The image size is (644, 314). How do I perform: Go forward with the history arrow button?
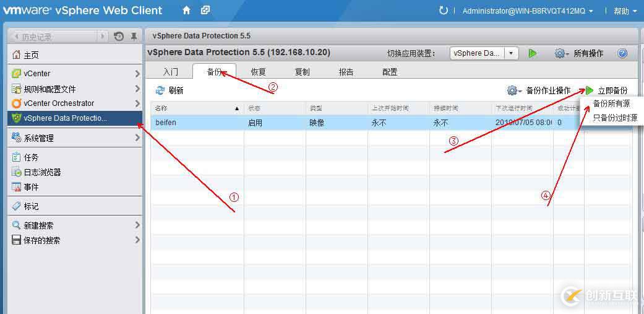(103, 37)
